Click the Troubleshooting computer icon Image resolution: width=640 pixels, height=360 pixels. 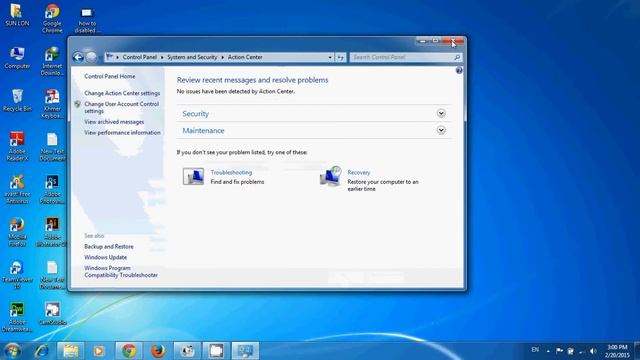pos(193,177)
